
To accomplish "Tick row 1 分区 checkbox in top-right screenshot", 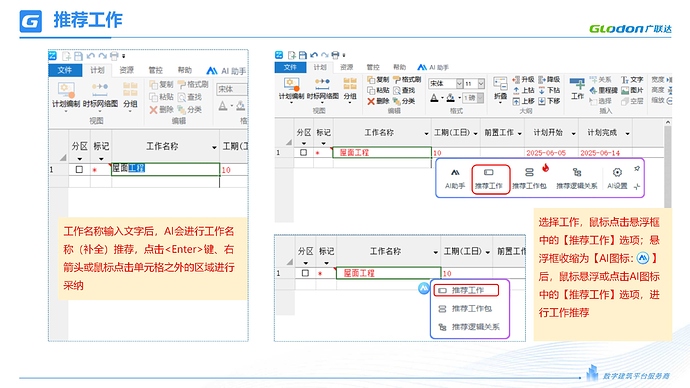I will (x=303, y=153).
